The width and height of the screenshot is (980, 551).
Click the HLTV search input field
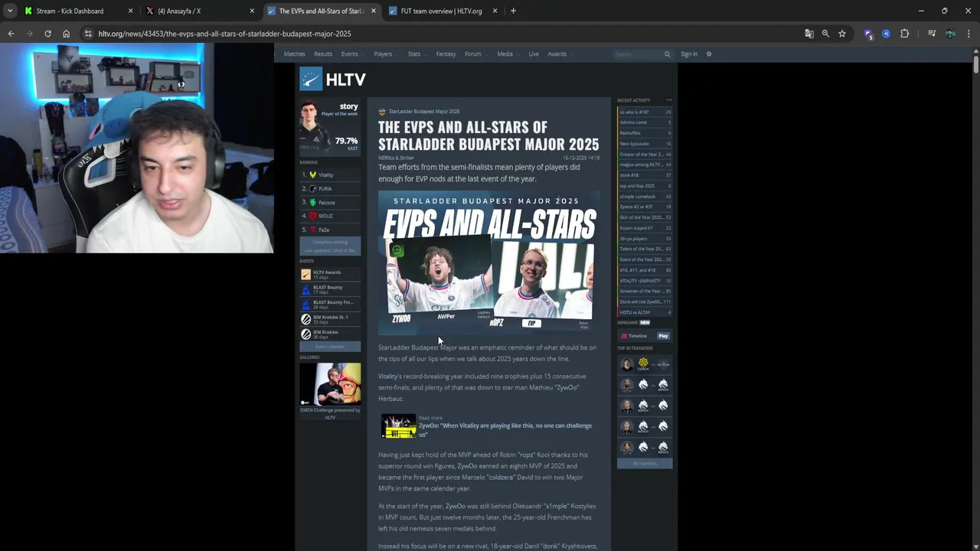[638, 54]
